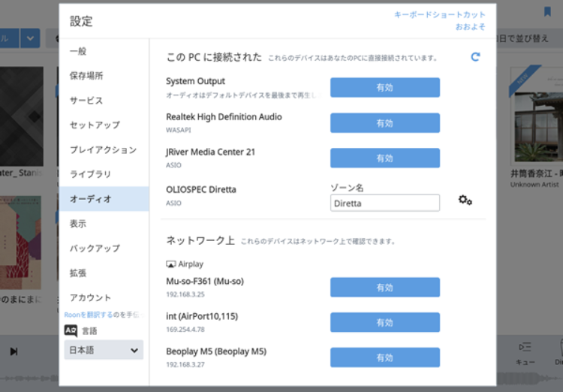
Task: Enable Beoplay M5 device
Action: tap(385, 357)
